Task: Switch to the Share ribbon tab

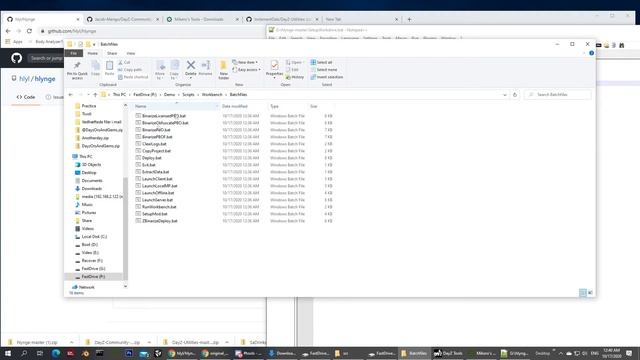Action: (112, 53)
